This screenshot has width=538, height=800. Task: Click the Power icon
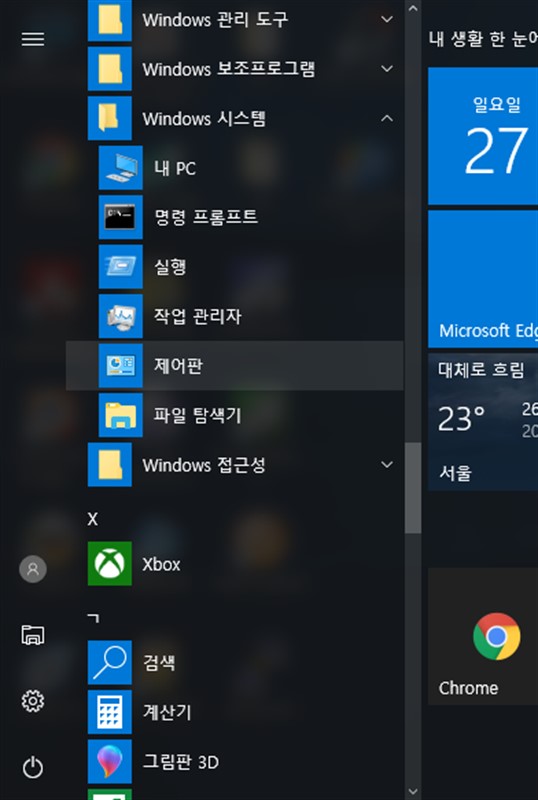(33, 767)
